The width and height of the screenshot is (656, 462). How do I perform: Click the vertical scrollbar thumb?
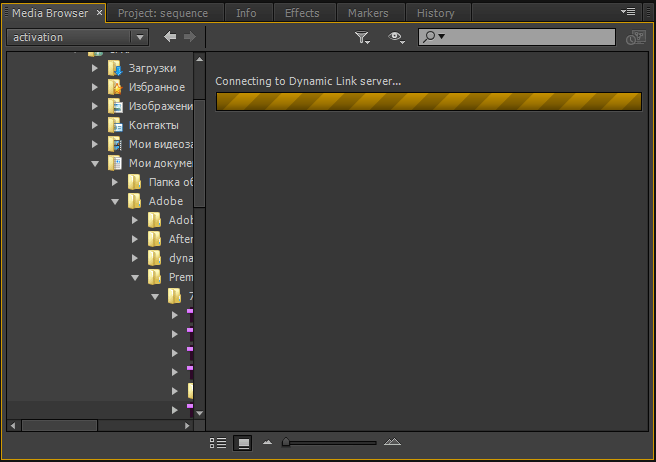[200, 153]
